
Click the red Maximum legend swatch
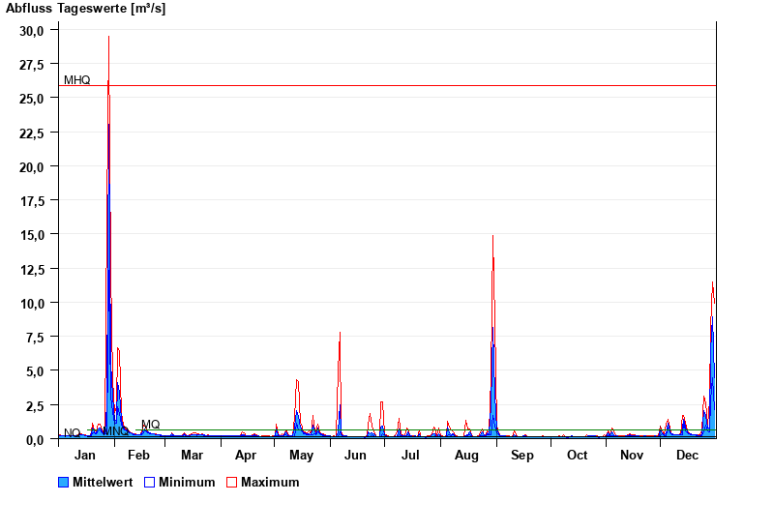tap(231, 482)
